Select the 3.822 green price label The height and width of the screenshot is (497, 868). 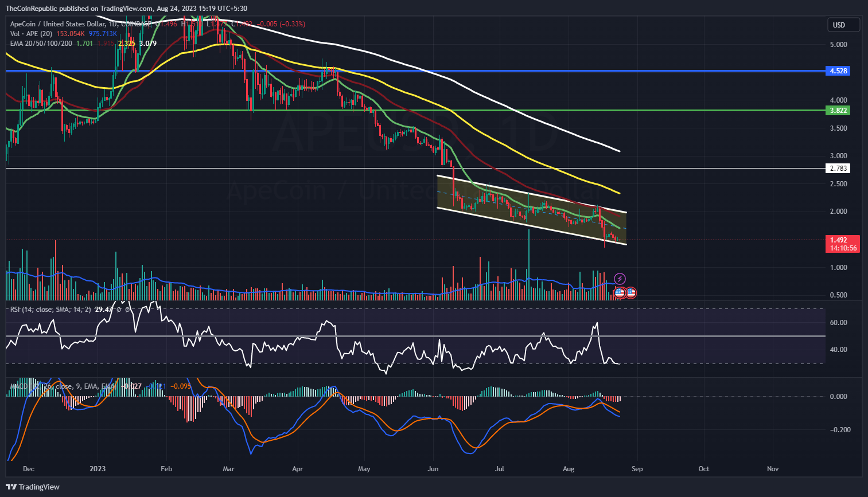(838, 110)
